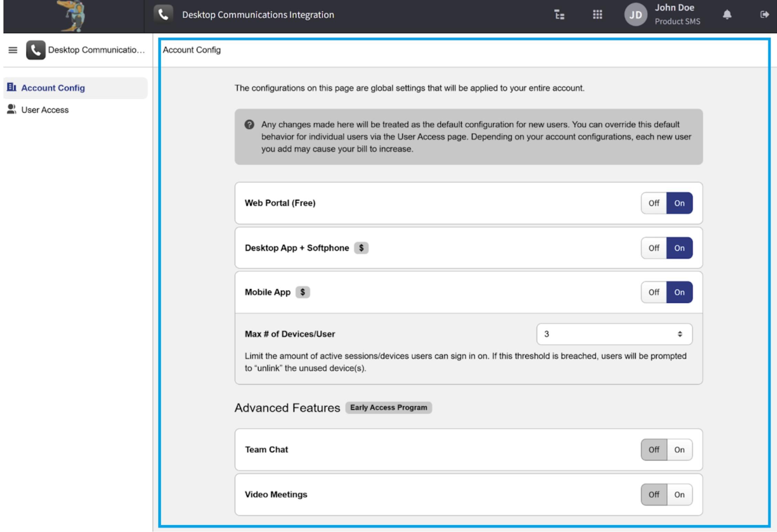
Task: Click the phone icon in top header
Action: [163, 15]
